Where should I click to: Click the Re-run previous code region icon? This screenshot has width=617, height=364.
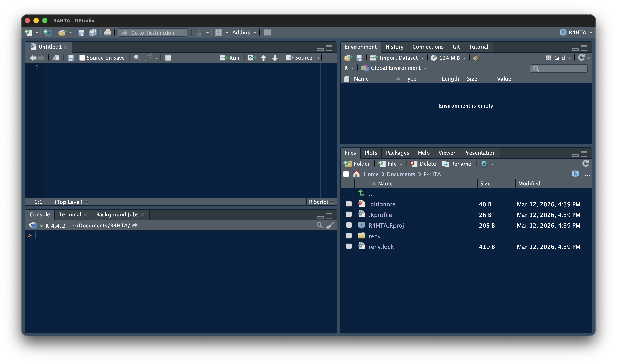[x=252, y=58]
